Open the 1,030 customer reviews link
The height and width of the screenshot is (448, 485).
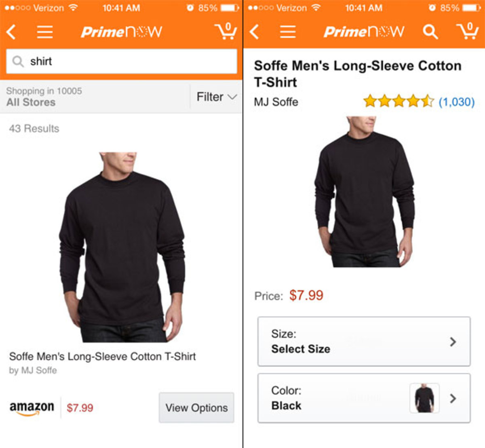pos(456,102)
